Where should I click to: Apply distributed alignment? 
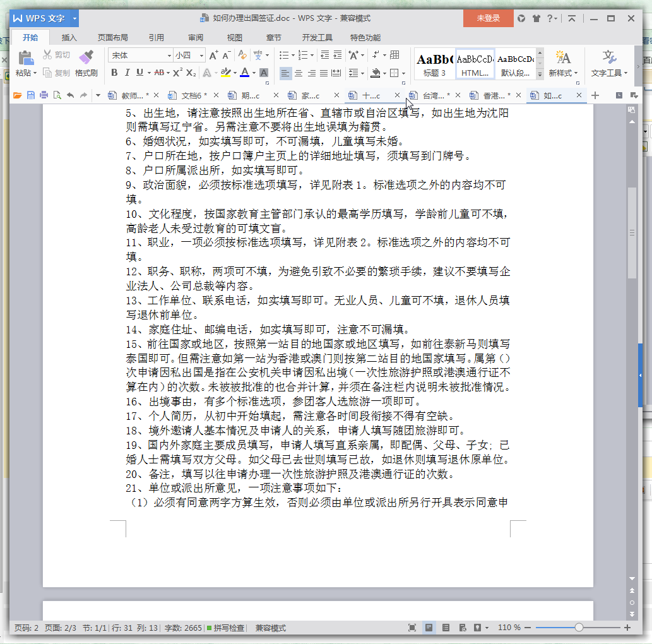point(336,73)
